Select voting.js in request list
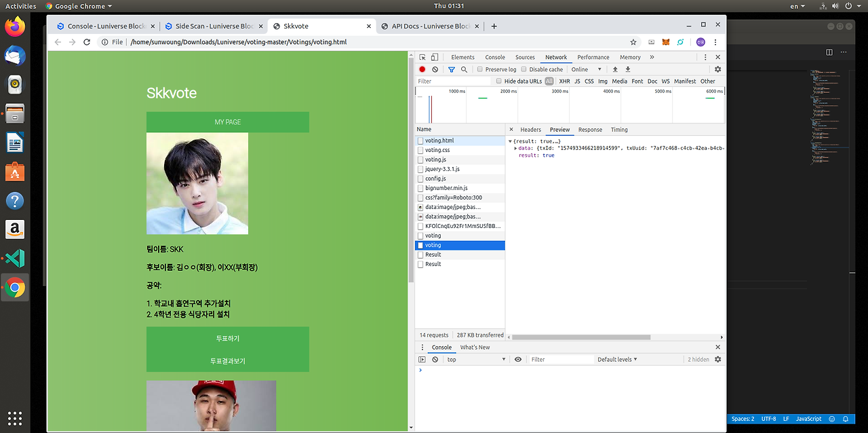The width and height of the screenshot is (868, 433). pos(460,159)
